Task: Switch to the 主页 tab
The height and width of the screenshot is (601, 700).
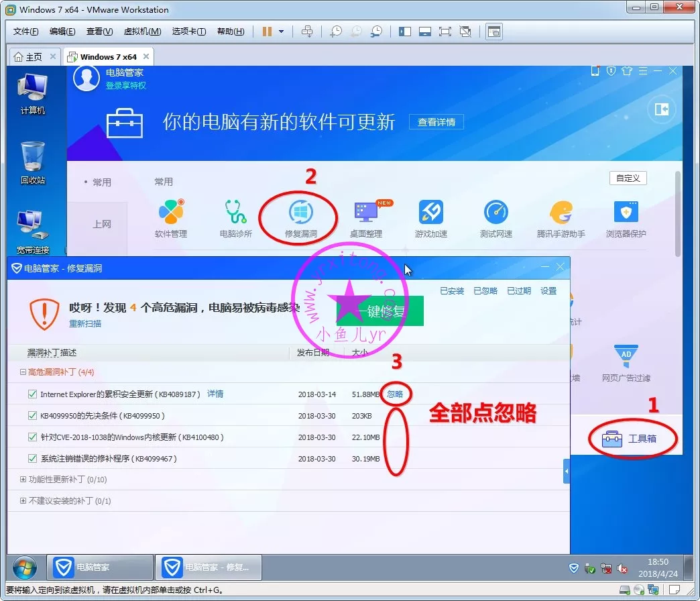Action: click(28, 57)
